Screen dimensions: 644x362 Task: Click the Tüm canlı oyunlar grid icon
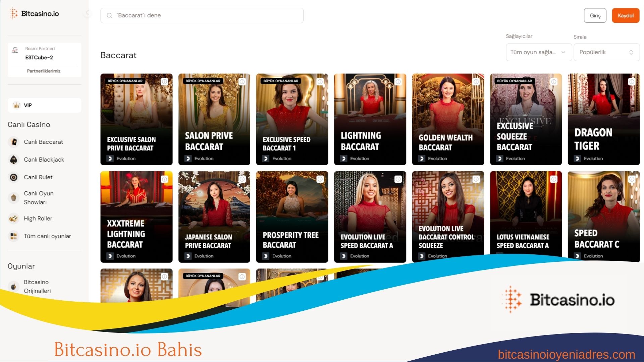pos(14,236)
